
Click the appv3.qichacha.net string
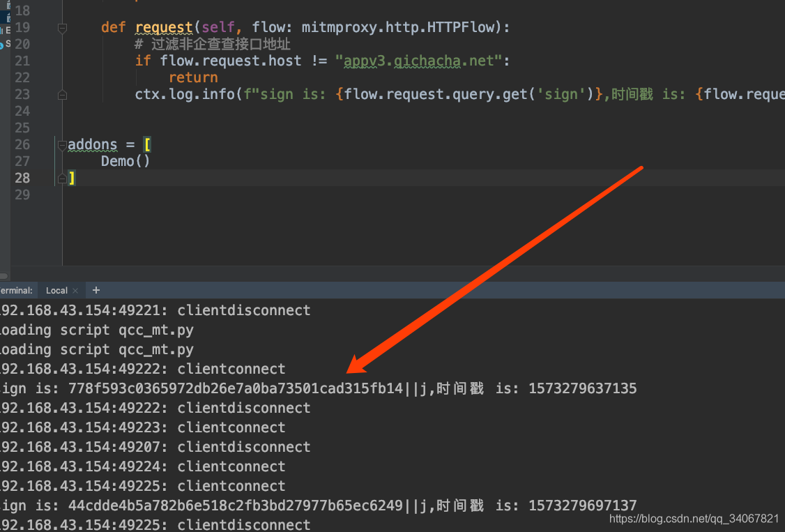418,61
